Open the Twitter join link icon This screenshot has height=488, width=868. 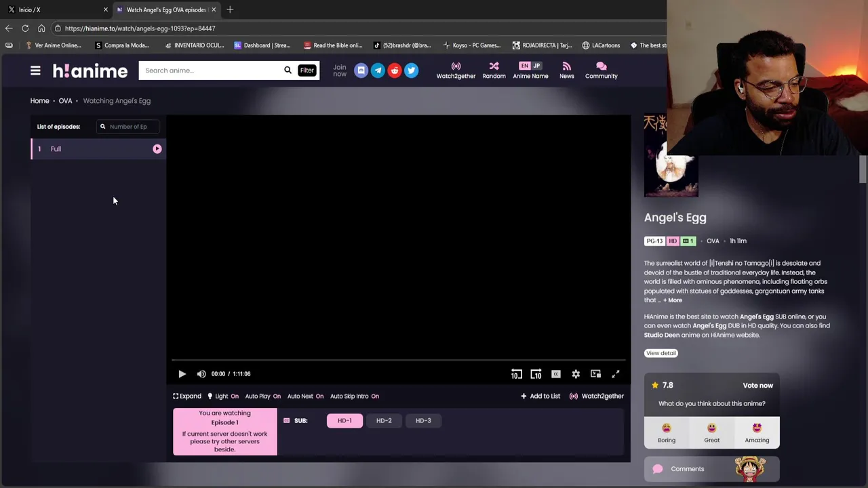411,70
